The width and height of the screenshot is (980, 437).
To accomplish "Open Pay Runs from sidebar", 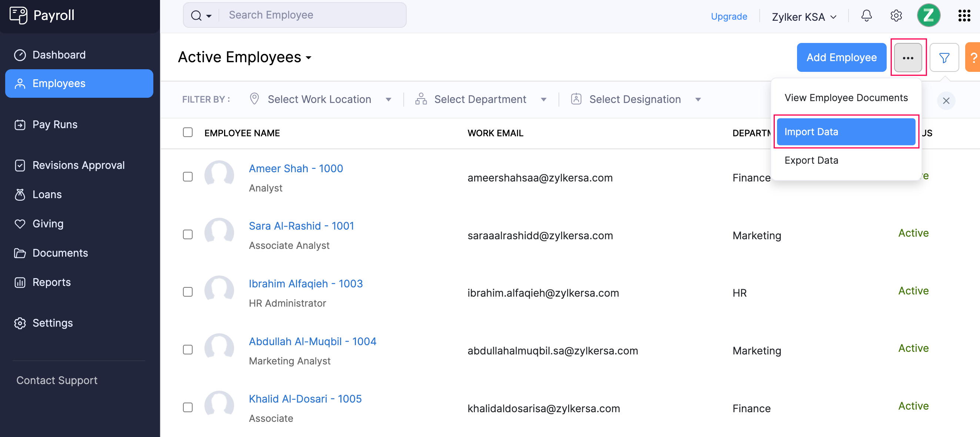I will pos(79,124).
